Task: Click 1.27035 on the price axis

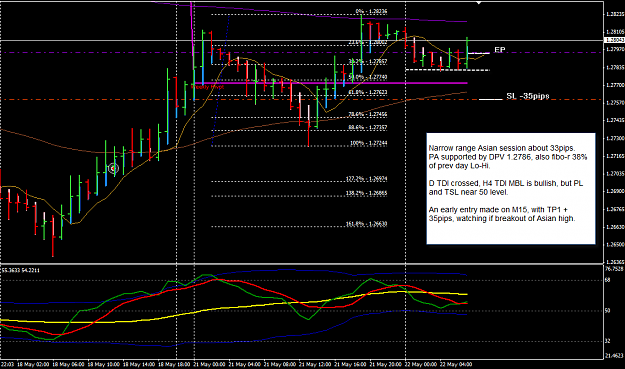Action: tap(615, 174)
